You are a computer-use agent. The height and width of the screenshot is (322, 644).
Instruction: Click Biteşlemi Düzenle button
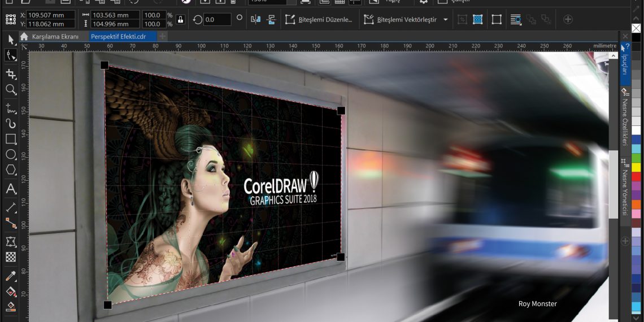(x=319, y=19)
